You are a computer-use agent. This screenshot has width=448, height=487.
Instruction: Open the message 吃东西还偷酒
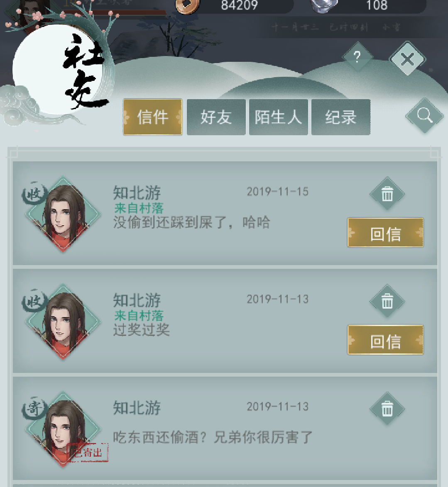(213, 437)
